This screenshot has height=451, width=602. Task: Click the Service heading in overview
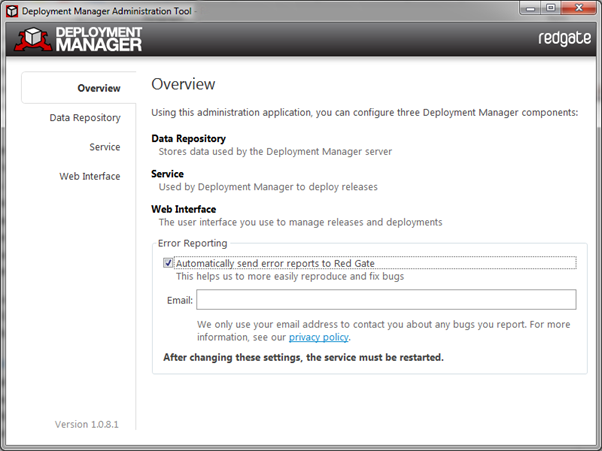point(167,174)
